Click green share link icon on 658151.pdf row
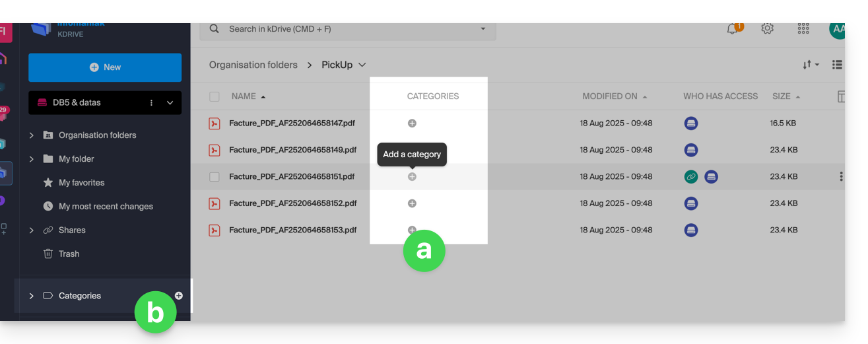 click(x=691, y=177)
